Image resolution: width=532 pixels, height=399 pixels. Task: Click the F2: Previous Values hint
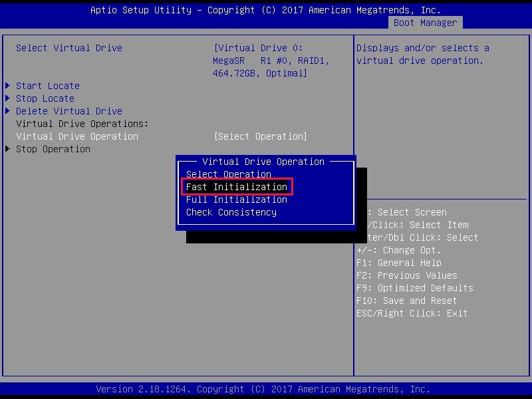[x=406, y=275]
